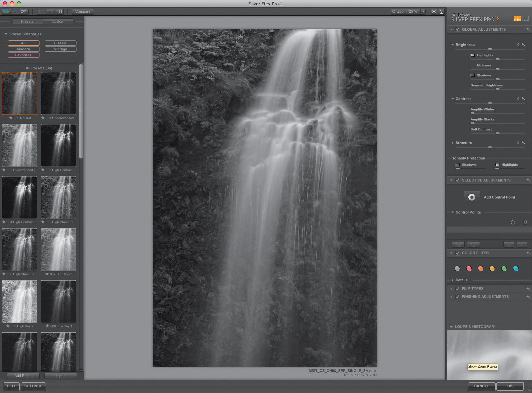Viewport: 532px width, 393px height.
Task: Star the 009 Low Key 1 preset
Action: pos(47,326)
